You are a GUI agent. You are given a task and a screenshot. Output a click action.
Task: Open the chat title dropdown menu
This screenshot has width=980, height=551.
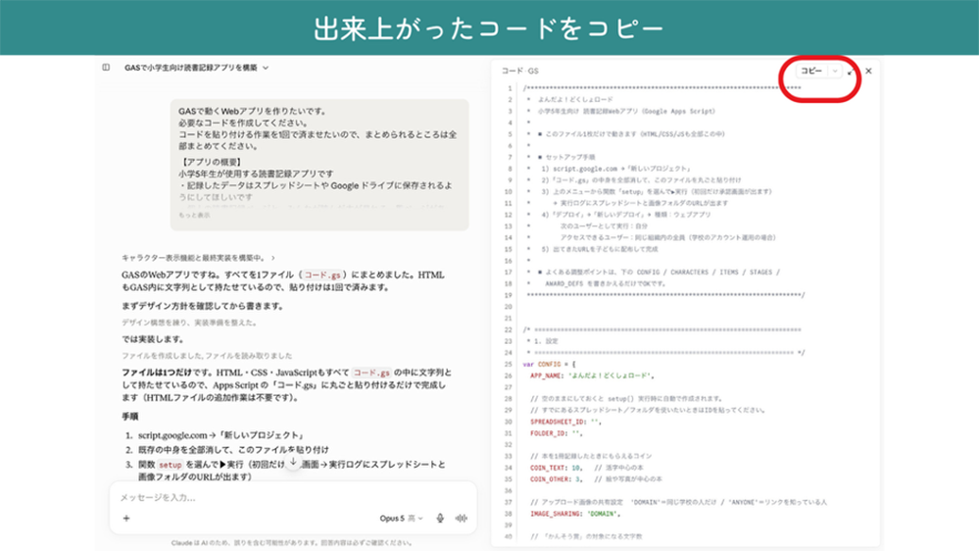coord(266,68)
